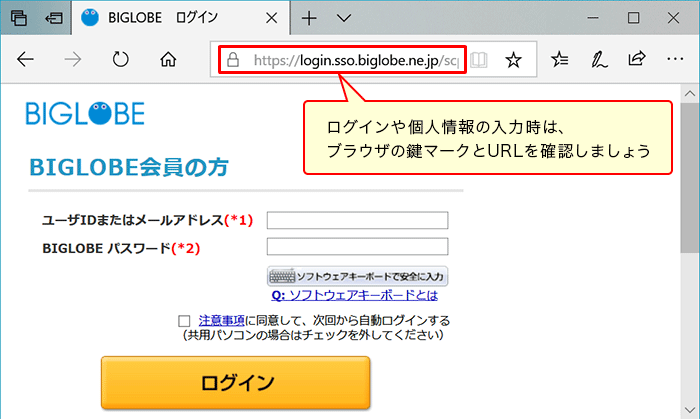The image size is (700, 419).
Task: Click the vertical scrollbar thumb
Action: 690,178
